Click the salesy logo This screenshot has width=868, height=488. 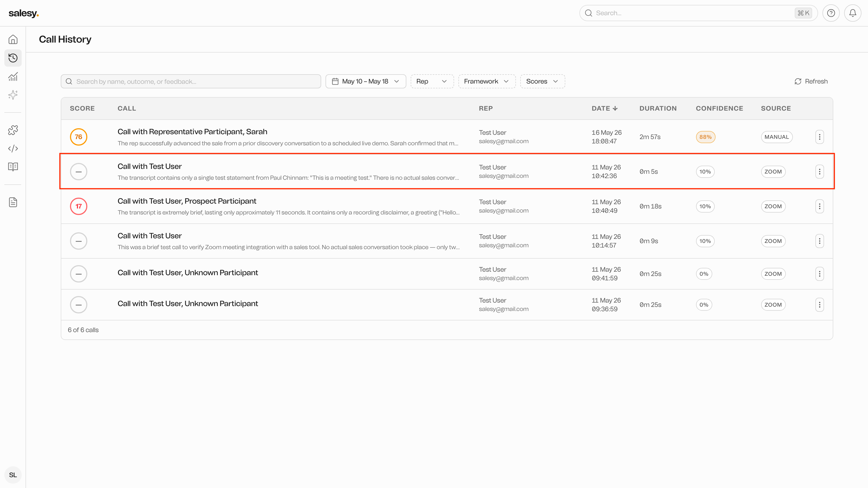click(24, 13)
